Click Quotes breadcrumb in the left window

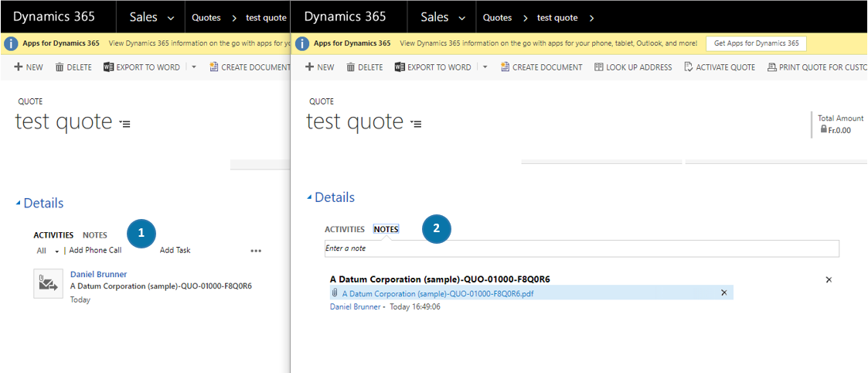(x=206, y=18)
